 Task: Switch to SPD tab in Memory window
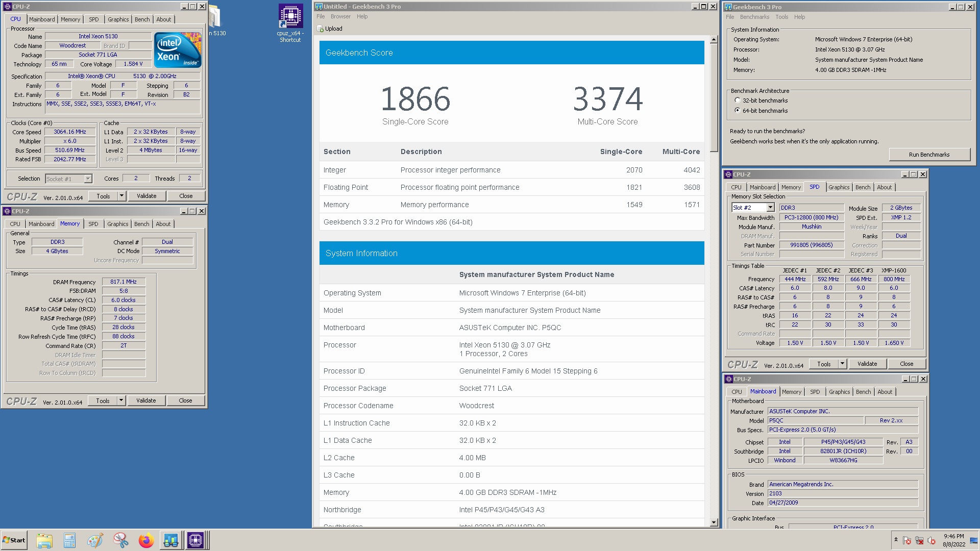[x=93, y=224]
